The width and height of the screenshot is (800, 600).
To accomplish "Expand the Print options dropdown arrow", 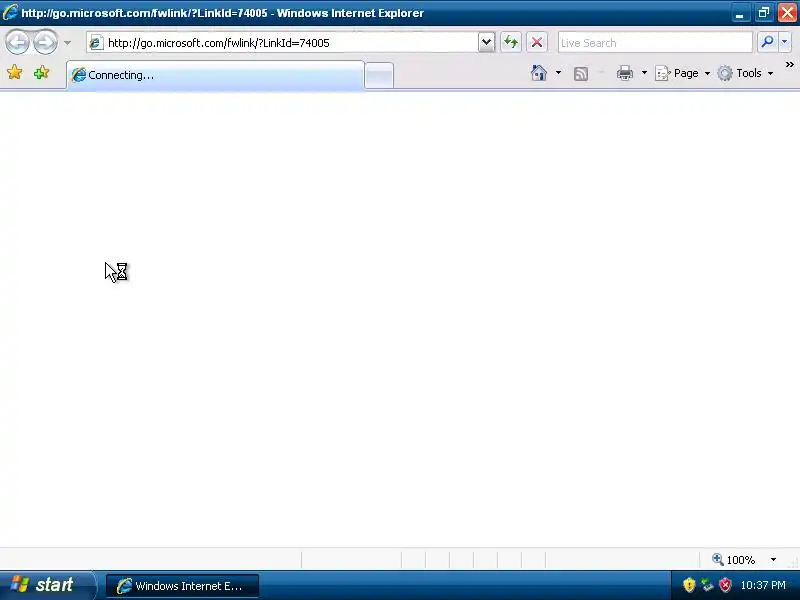I will (644, 73).
